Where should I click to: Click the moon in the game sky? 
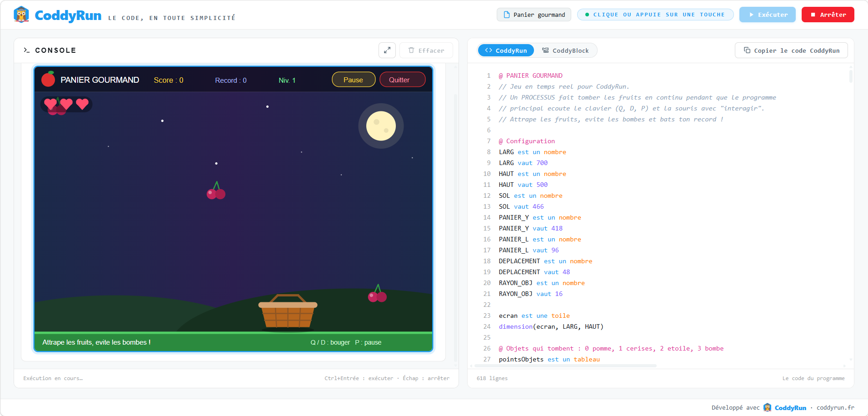[x=381, y=126]
